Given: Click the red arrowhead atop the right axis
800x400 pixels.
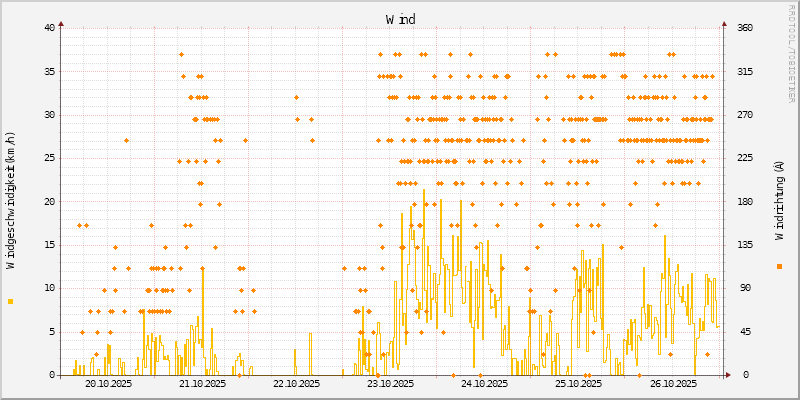Looking at the screenshot, I should tap(723, 23).
